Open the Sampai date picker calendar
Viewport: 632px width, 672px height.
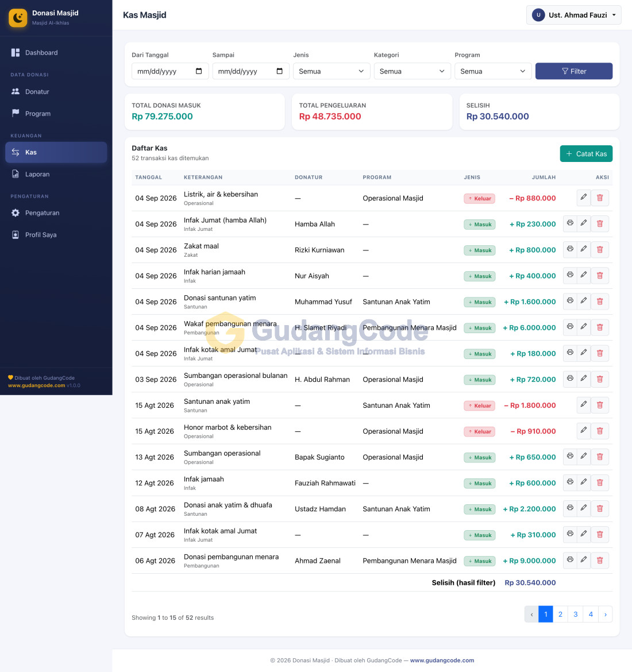(x=280, y=71)
